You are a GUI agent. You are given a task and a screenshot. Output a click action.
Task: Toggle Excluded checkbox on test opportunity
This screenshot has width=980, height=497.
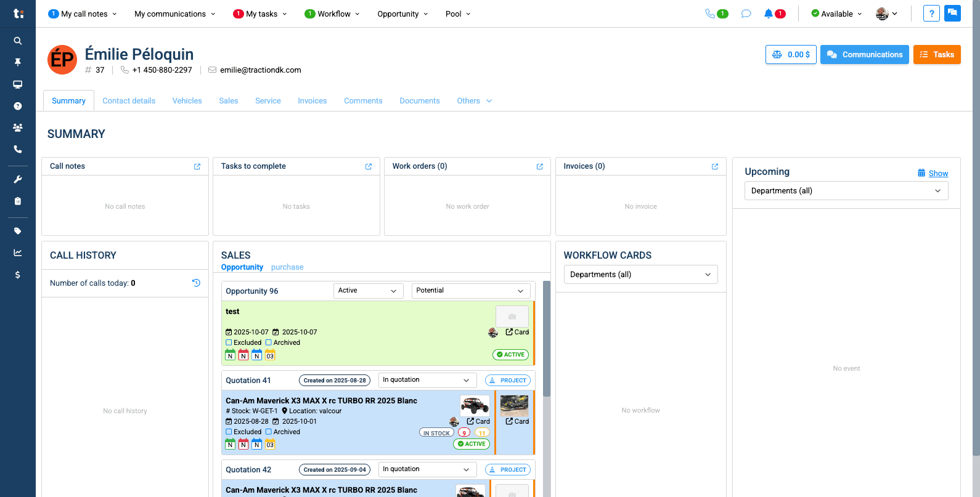tap(229, 342)
